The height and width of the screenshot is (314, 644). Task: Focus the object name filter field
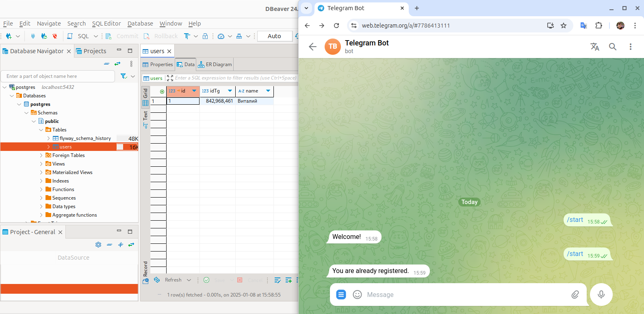(58, 76)
